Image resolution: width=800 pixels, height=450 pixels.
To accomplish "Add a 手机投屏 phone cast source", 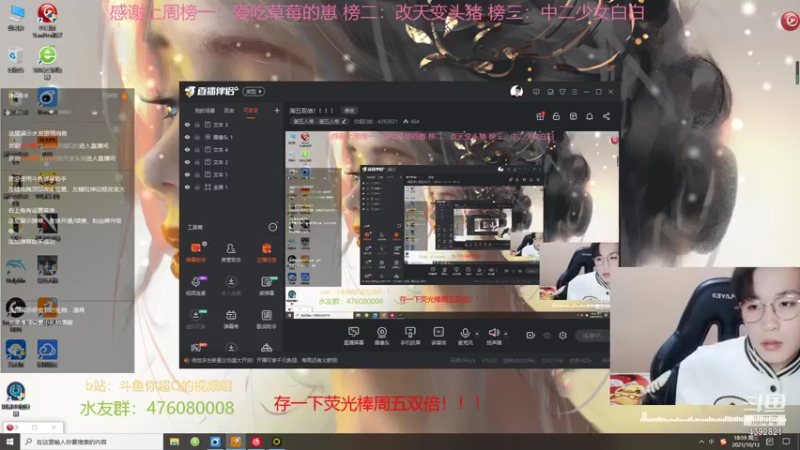I will pyautogui.click(x=410, y=336).
